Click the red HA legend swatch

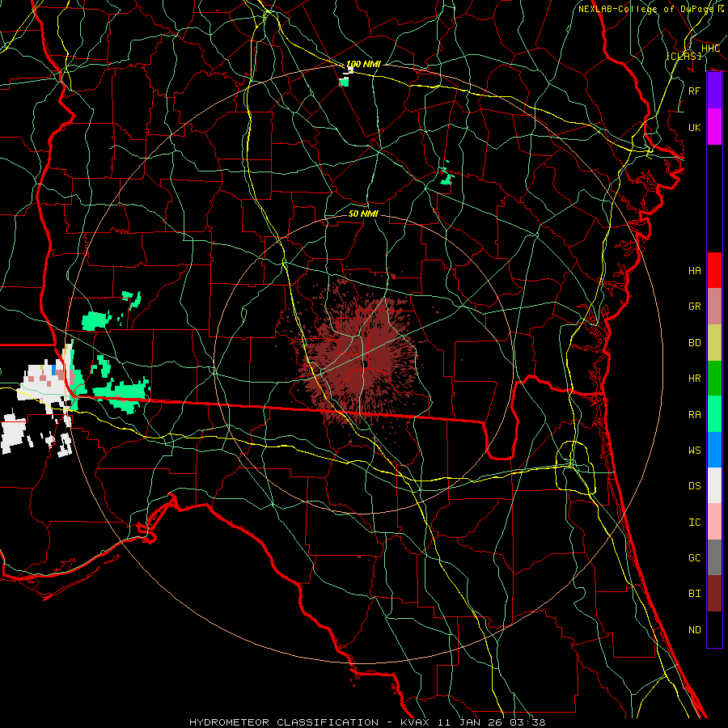tap(714, 270)
